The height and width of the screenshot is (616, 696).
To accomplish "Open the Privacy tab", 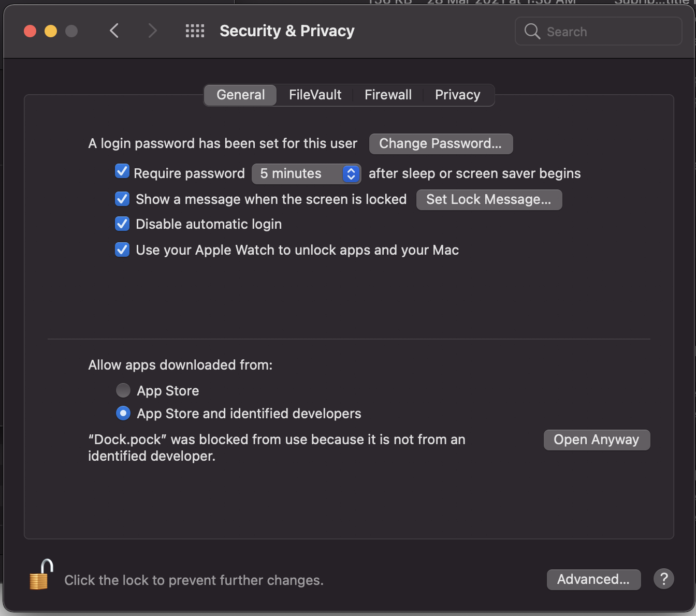I will pyautogui.click(x=457, y=95).
